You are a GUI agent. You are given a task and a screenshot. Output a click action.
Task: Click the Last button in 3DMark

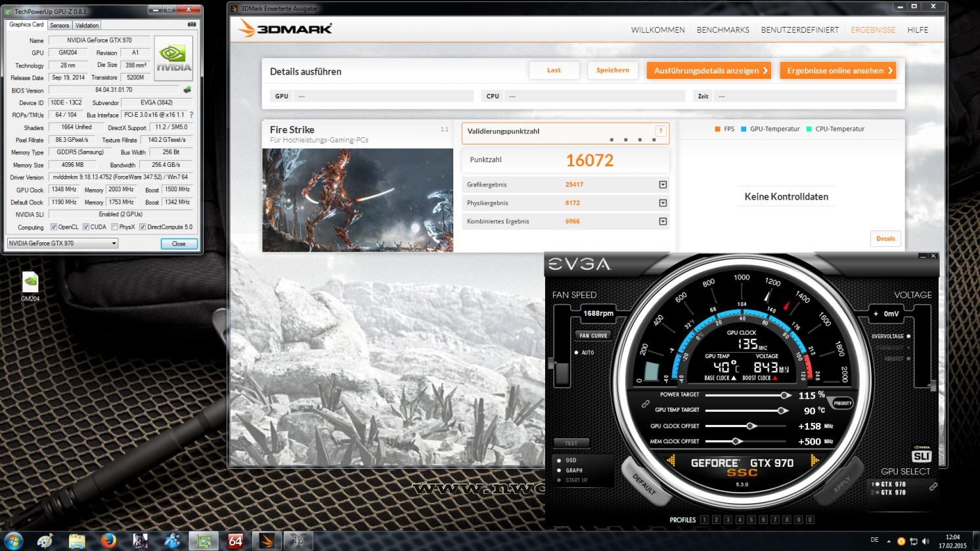pyautogui.click(x=554, y=70)
